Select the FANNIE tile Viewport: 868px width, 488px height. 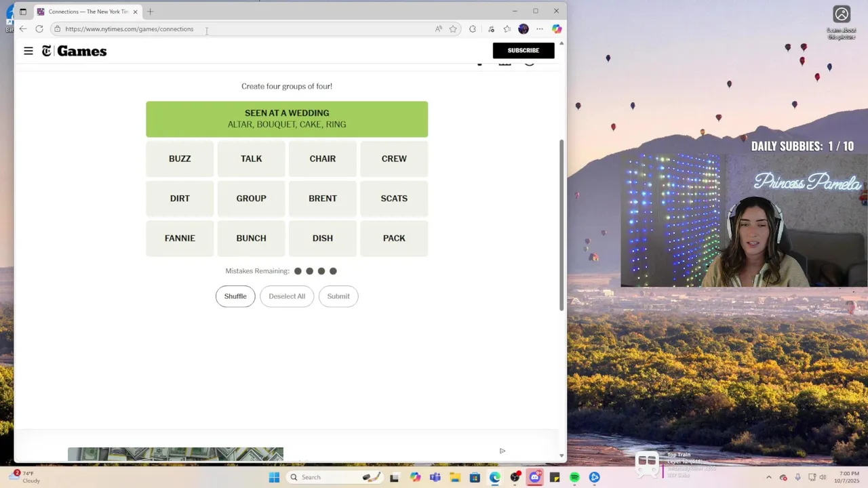point(180,239)
